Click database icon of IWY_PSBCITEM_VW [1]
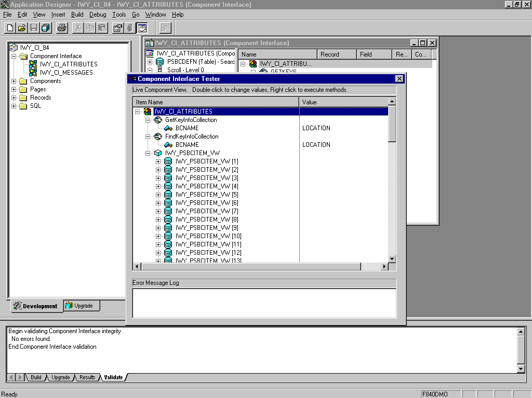Image resolution: width=532 pixels, height=398 pixels. coord(168,161)
